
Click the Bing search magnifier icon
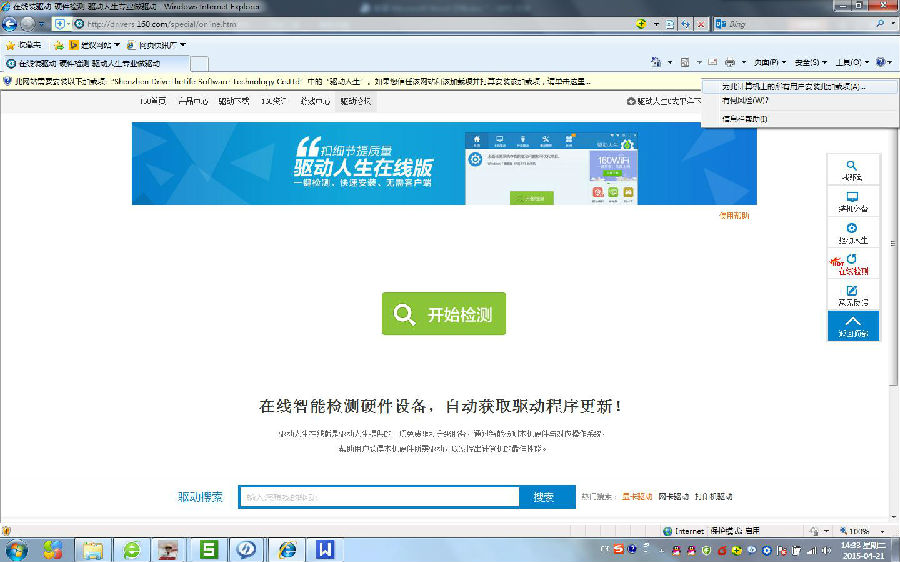(x=880, y=24)
